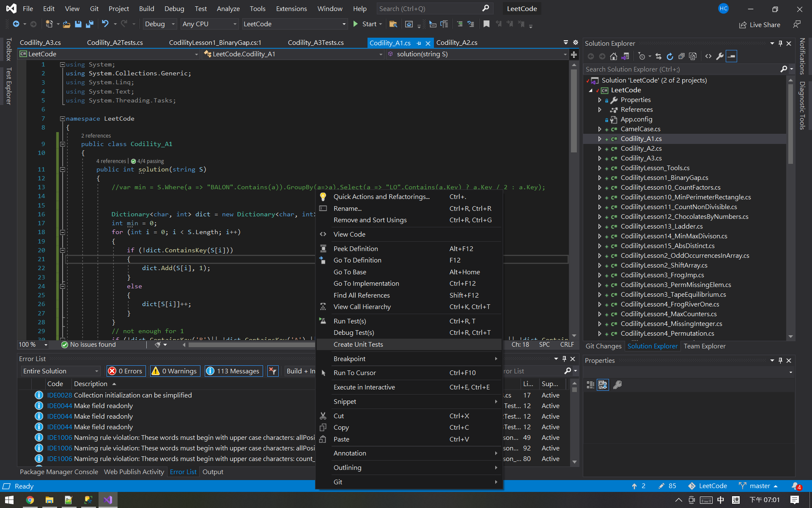This screenshot has width=812, height=508.
Task: Toggle a bookmark using the bookmark icon
Action: pyautogui.click(x=486, y=24)
